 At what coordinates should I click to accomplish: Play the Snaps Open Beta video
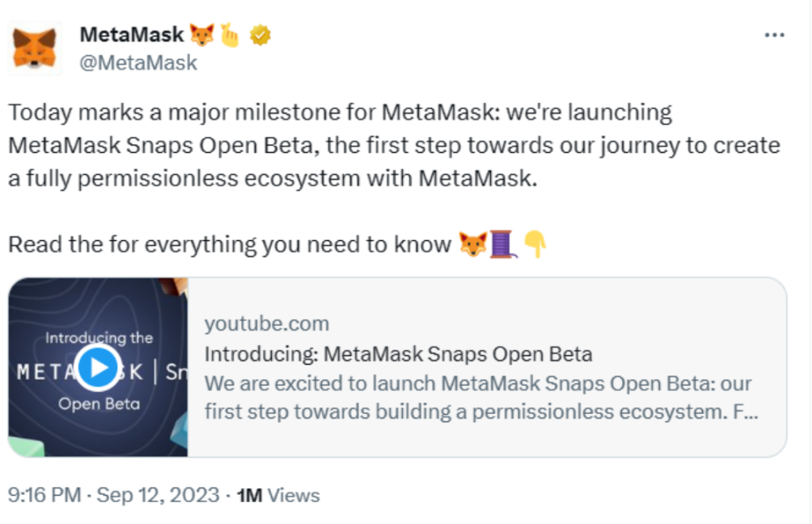[99, 368]
